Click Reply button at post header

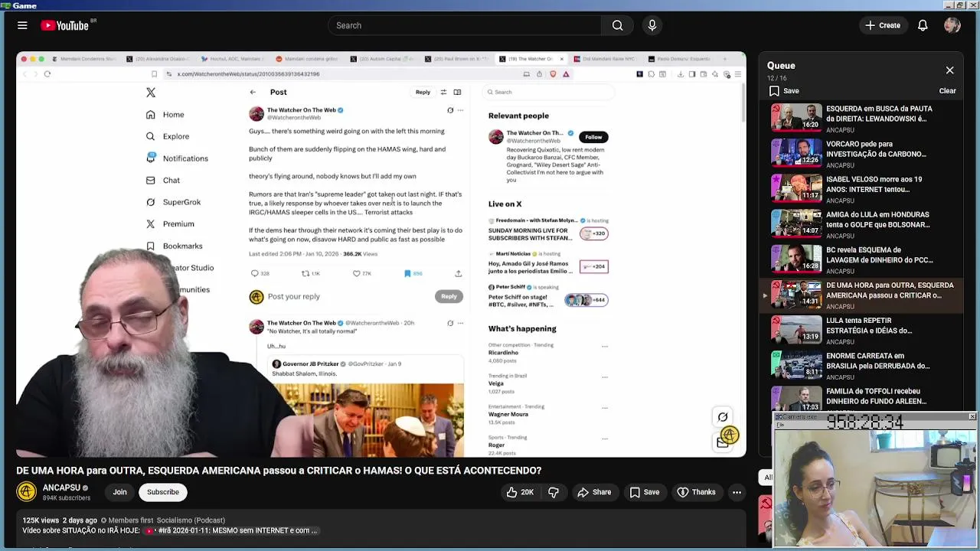[x=423, y=92]
